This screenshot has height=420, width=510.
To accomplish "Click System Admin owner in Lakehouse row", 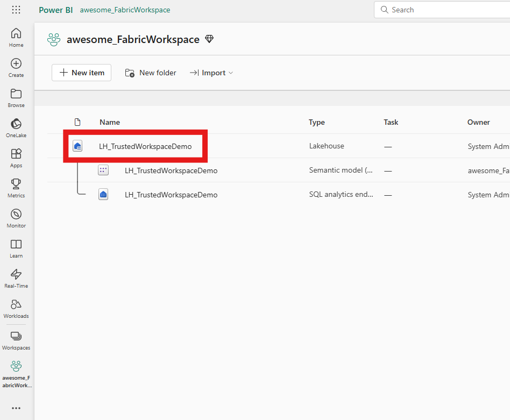I will [x=489, y=147].
